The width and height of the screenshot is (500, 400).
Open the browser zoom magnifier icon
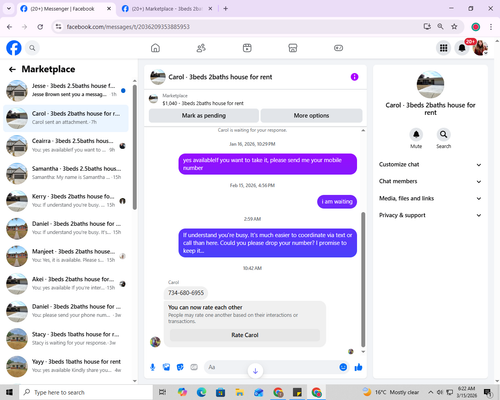440,27
